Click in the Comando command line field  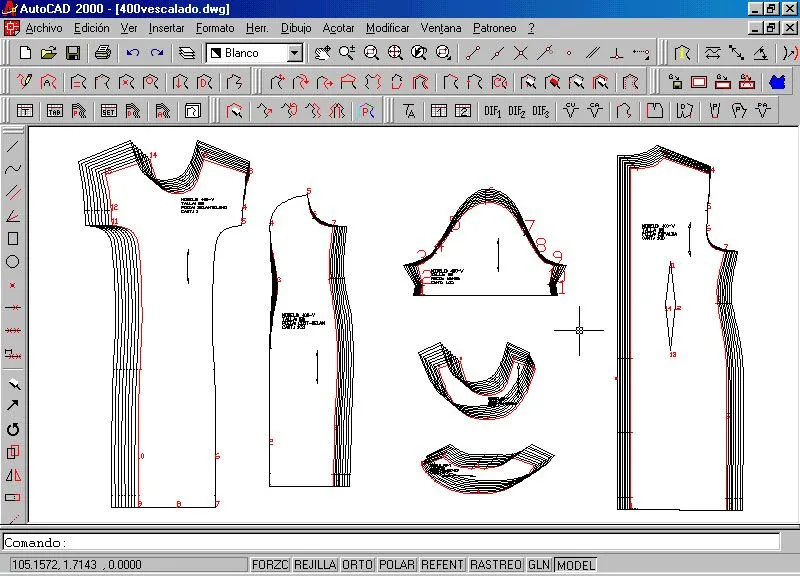(x=391, y=542)
